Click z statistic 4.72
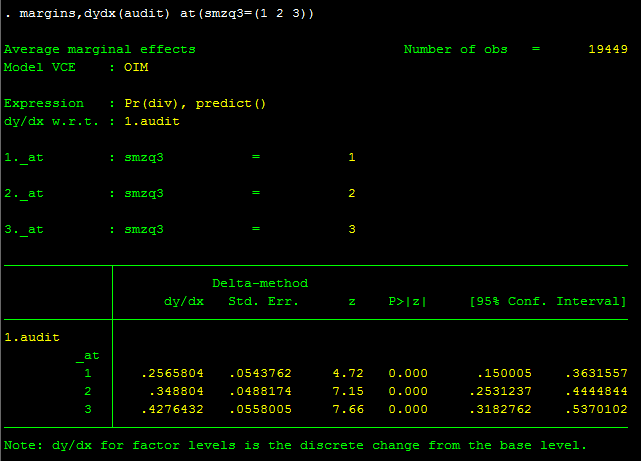This screenshot has width=642, height=461. pos(348,373)
